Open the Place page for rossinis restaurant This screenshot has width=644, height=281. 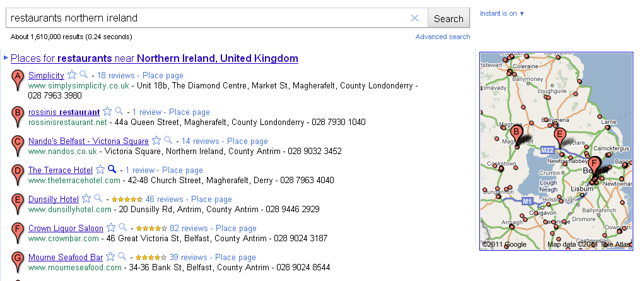click(x=189, y=112)
